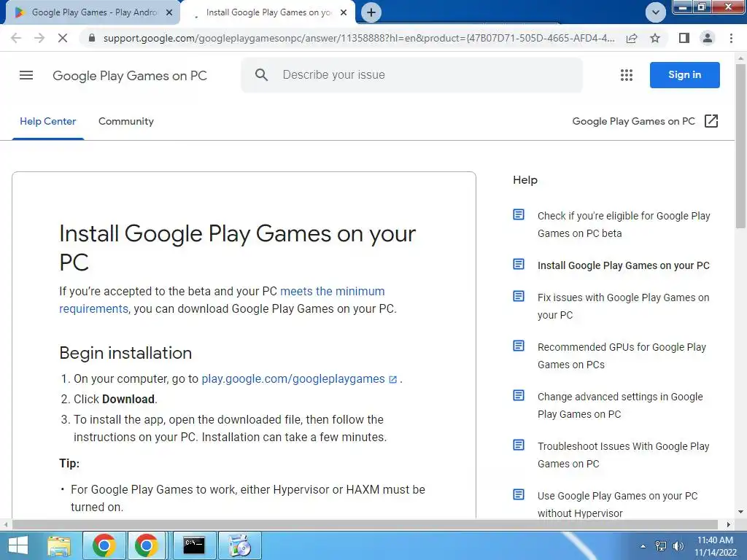Click the scrollbar down arrow

741,513
